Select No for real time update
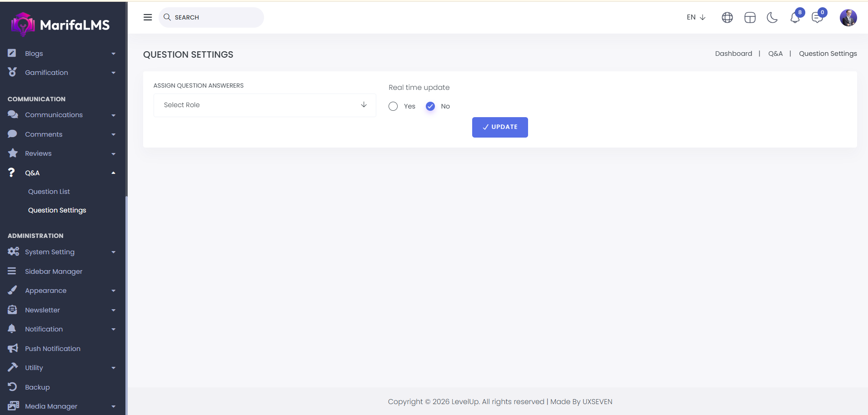This screenshot has width=868, height=415. [430, 106]
